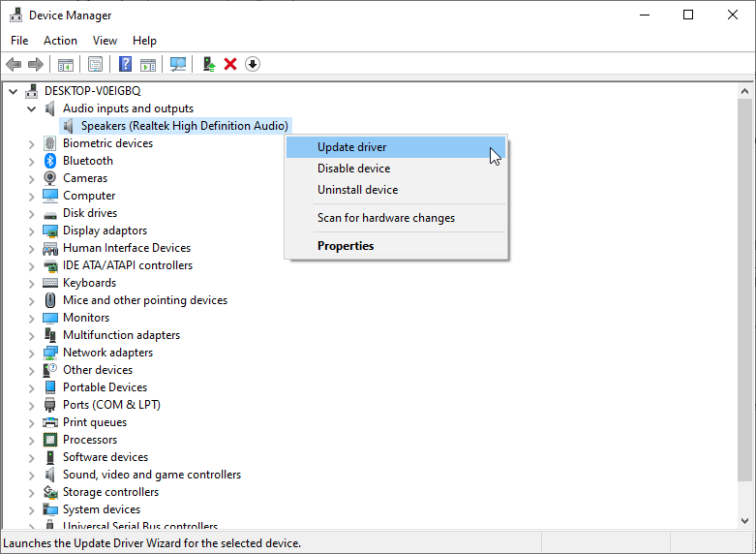
Task: Click the vertical scrollbar down arrow
Action: [x=745, y=521]
